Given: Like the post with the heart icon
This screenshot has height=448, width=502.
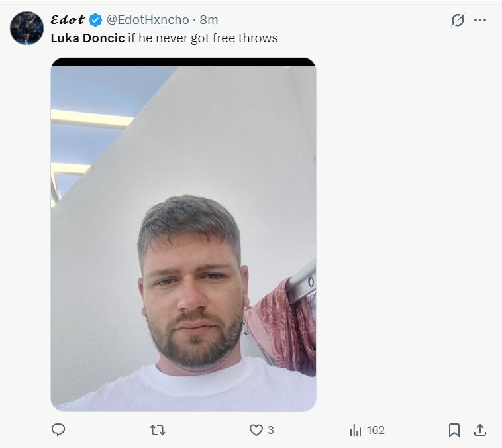Looking at the screenshot, I should (256, 430).
